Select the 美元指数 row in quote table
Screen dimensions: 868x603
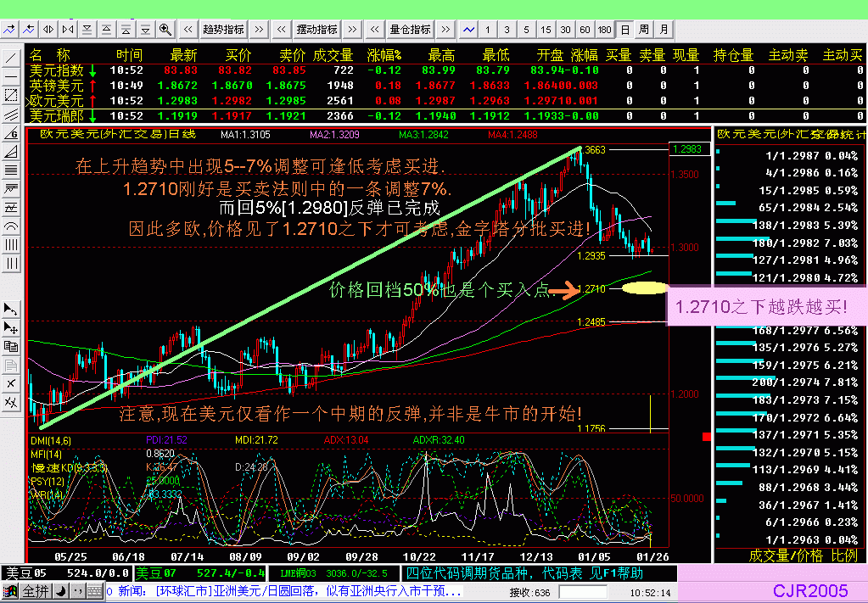tap(445, 70)
